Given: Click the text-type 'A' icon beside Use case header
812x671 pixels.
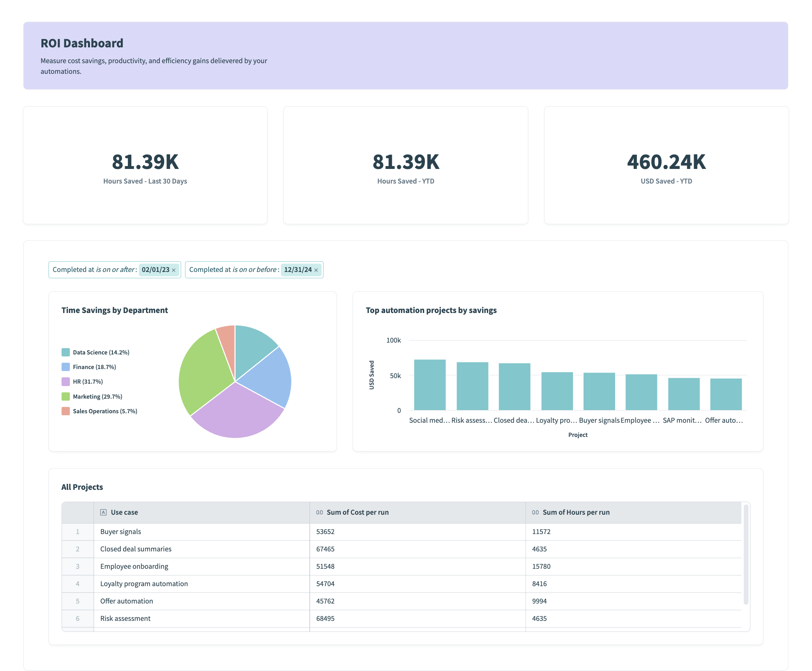Looking at the screenshot, I should (x=103, y=512).
